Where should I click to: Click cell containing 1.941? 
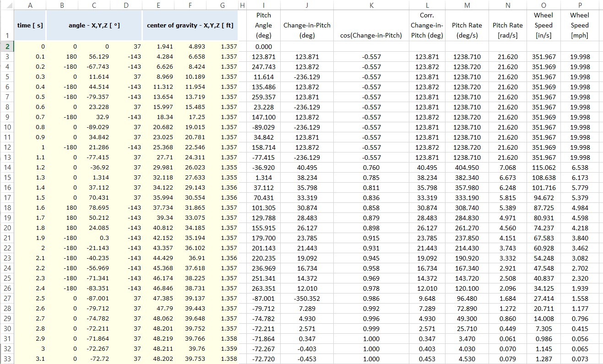point(158,47)
